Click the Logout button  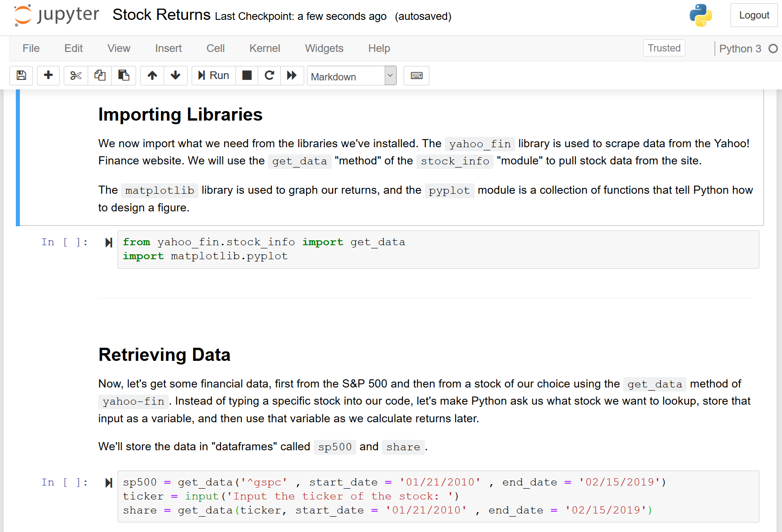[754, 15]
